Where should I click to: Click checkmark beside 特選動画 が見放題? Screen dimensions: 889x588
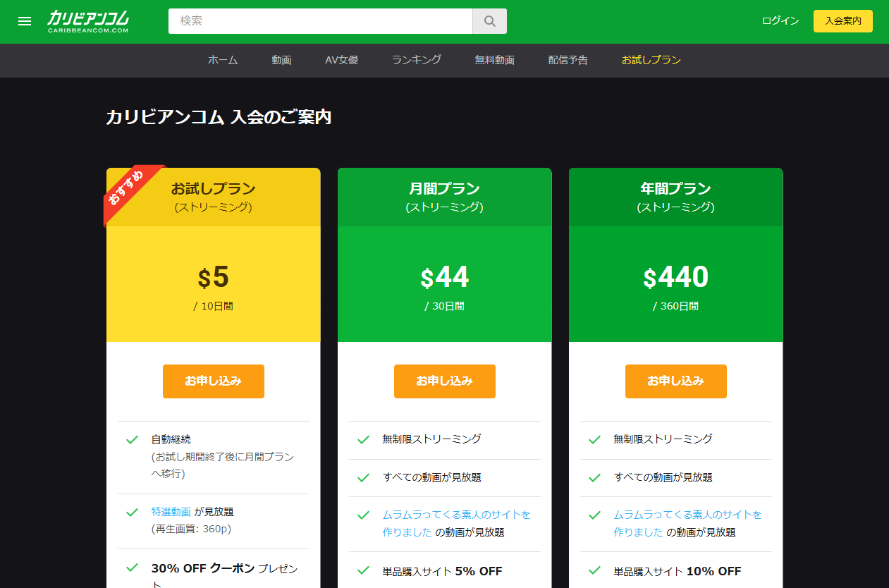pyautogui.click(x=132, y=512)
